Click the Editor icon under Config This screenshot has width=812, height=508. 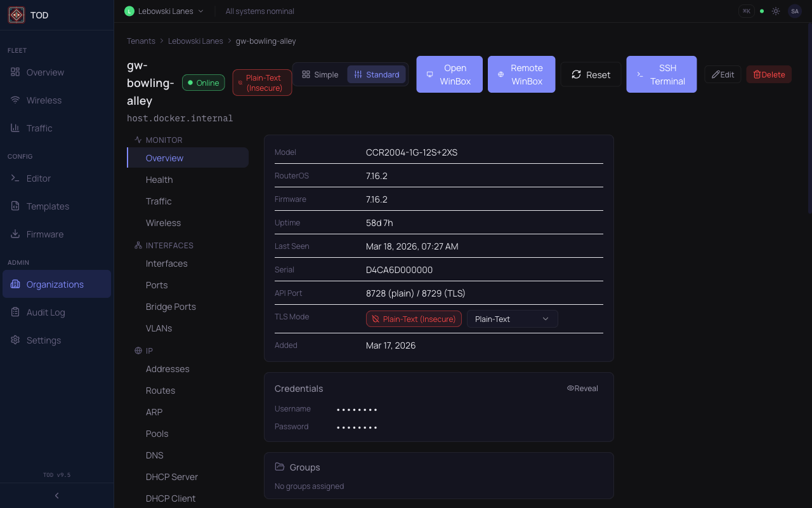pos(15,178)
